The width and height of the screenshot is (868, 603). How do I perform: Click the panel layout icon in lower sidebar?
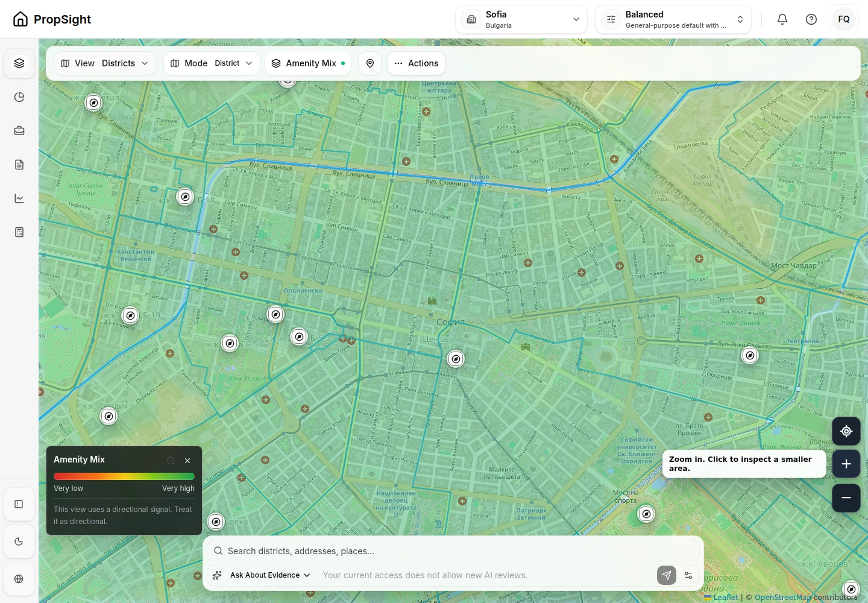point(19,504)
